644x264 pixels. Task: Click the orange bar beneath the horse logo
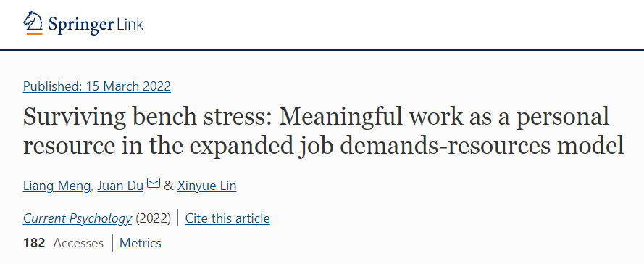(x=35, y=33)
